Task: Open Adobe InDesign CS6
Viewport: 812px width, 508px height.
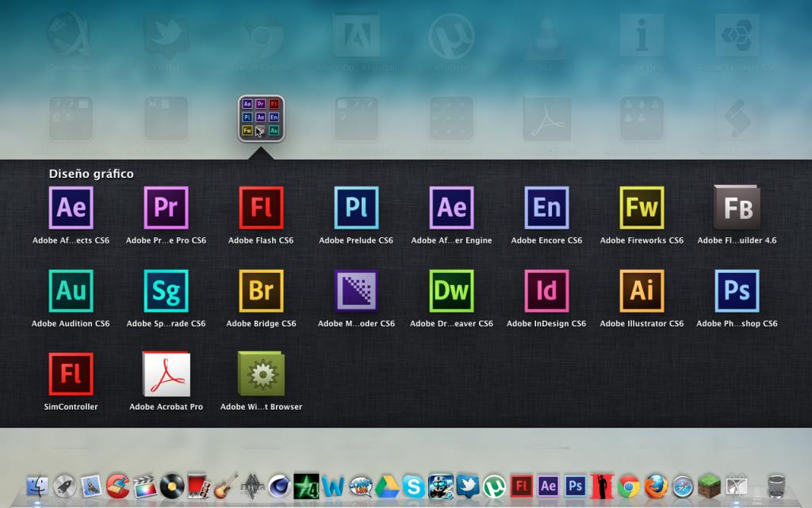Action: coord(546,291)
